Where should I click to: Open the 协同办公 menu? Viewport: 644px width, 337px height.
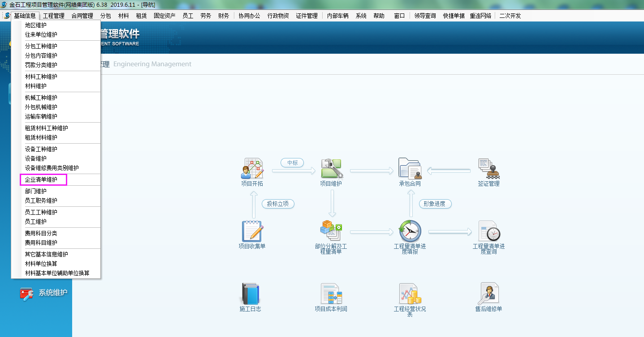tap(249, 16)
